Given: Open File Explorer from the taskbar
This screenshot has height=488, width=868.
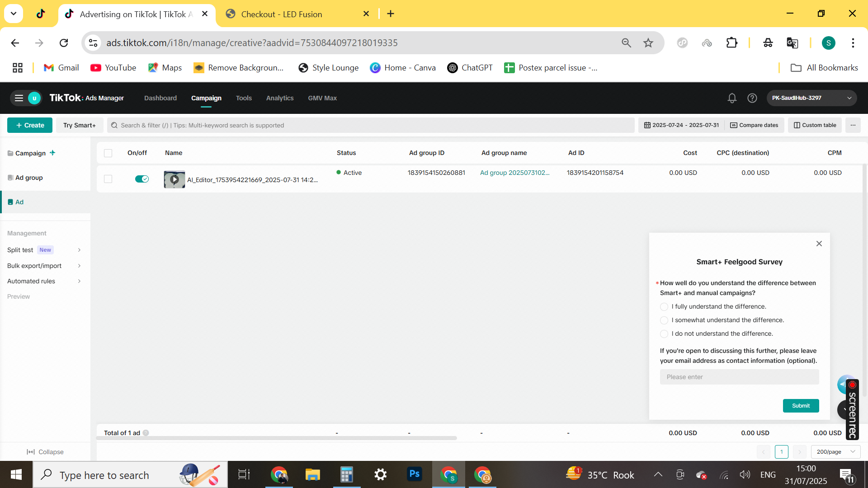Looking at the screenshot, I should [312, 474].
